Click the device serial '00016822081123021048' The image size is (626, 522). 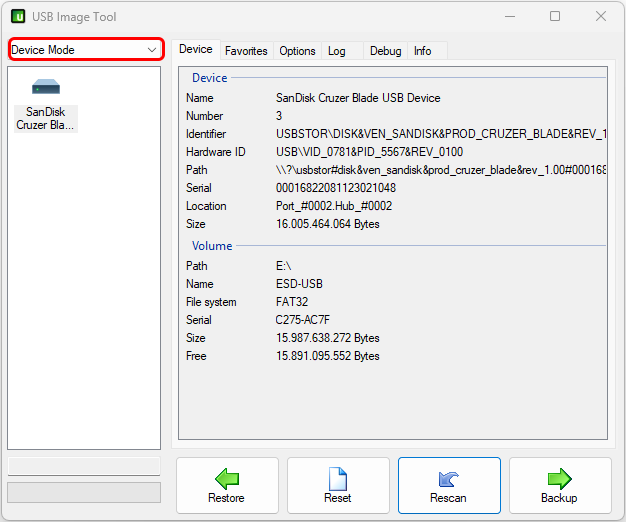pyautogui.click(x=336, y=188)
